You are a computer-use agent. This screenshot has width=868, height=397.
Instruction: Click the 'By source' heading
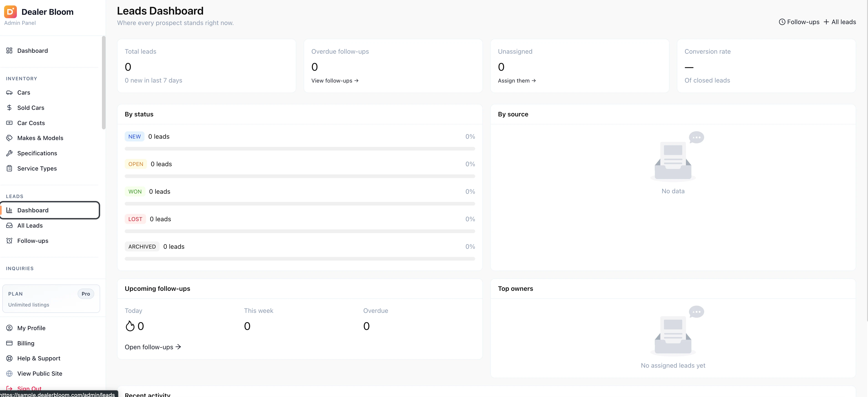513,114
